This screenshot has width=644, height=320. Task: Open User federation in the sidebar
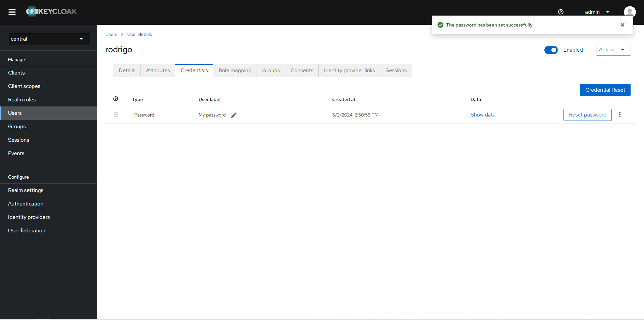tap(49, 231)
